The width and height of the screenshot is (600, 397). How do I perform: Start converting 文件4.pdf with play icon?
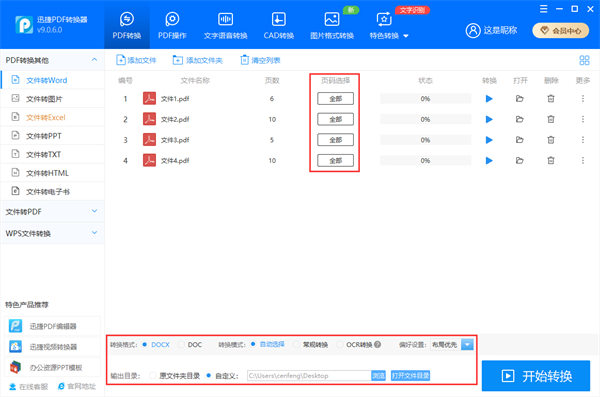click(x=489, y=160)
